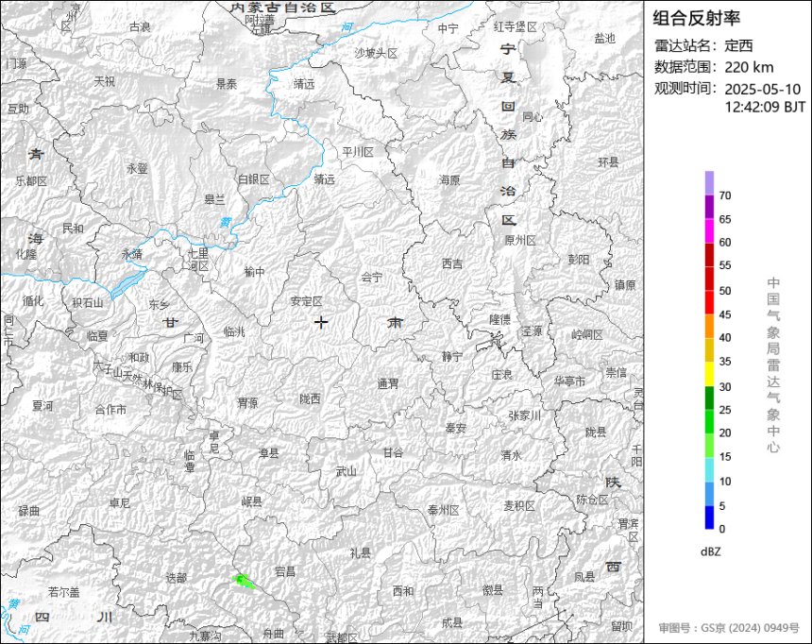812x644 pixels.
Task: Click the 秦州区 district label
Action: click(x=444, y=510)
